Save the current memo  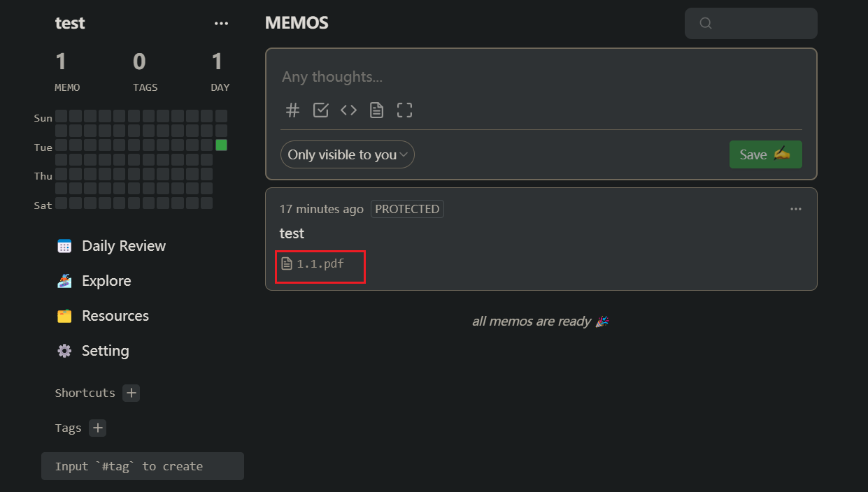pyautogui.click(x=765, y=154)
